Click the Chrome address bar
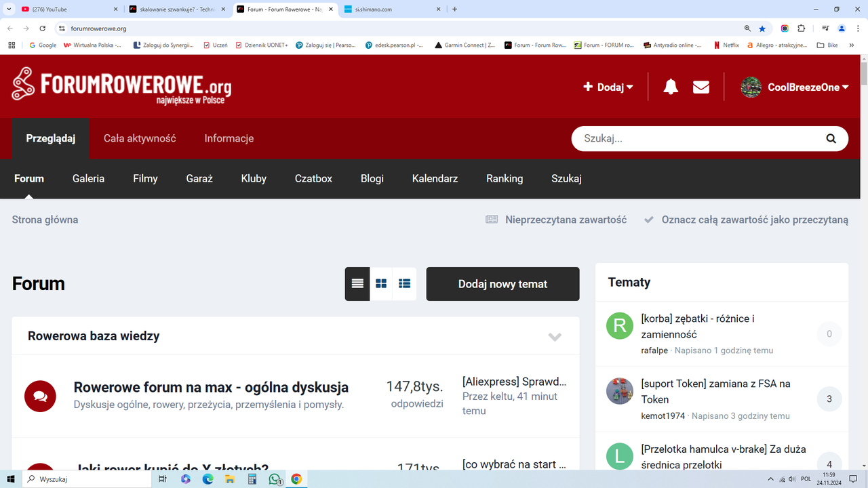The width and height of the screenshot is (868, 488). [400, 28]
